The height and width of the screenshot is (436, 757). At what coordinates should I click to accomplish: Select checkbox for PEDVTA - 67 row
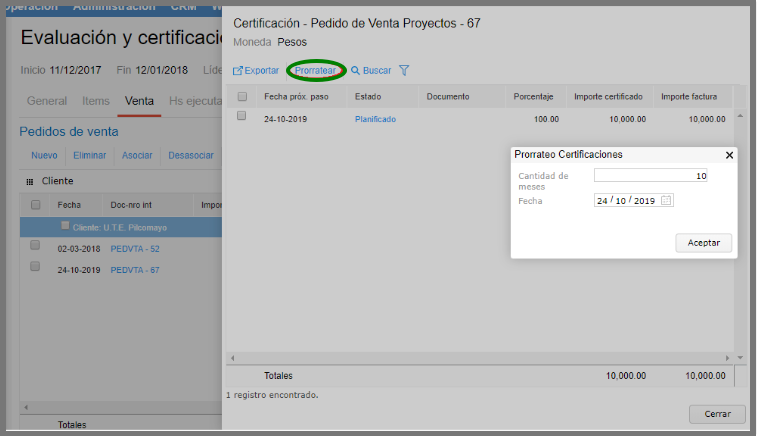[x=35, y=267]
